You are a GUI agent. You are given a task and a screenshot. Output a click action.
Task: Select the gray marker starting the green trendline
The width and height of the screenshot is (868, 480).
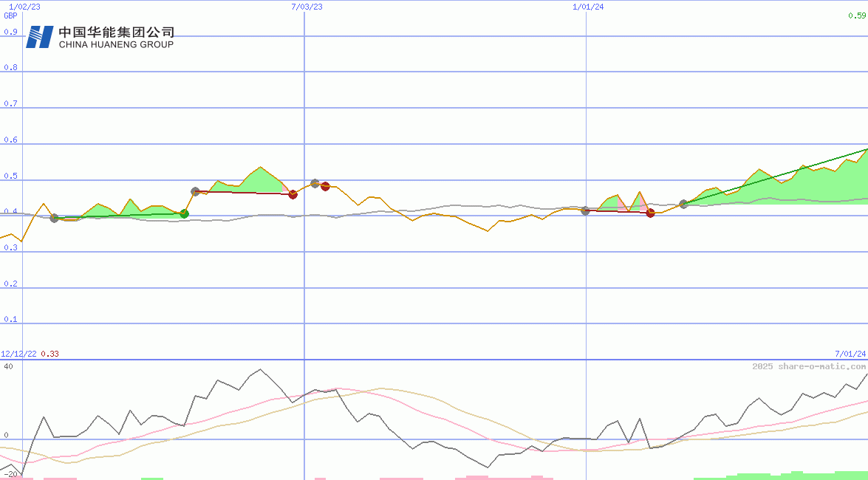tap(683, 204)
